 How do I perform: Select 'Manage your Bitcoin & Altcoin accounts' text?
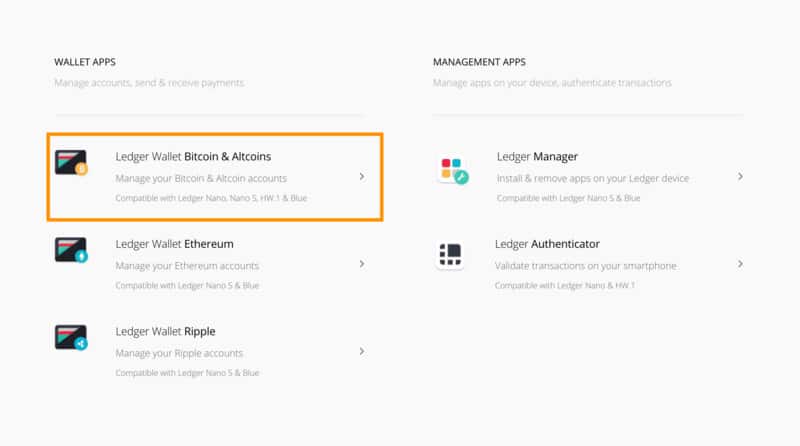(x=201, y=179)
